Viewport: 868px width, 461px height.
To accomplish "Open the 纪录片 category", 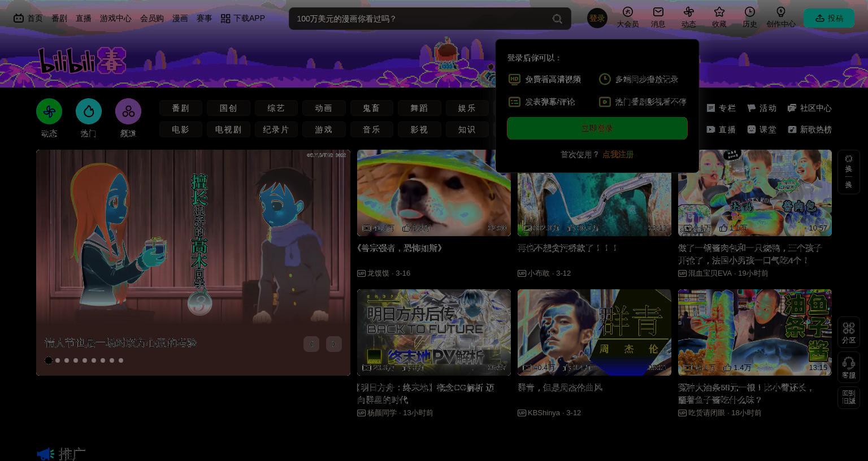I will tap(276, 129).
